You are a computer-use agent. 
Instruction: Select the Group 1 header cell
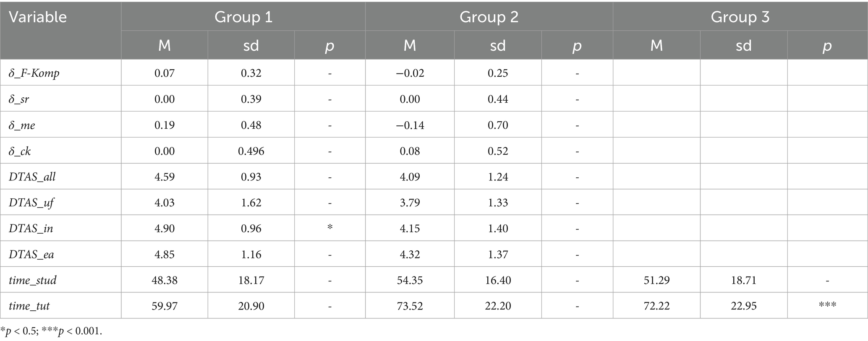(x=243, y=17)
